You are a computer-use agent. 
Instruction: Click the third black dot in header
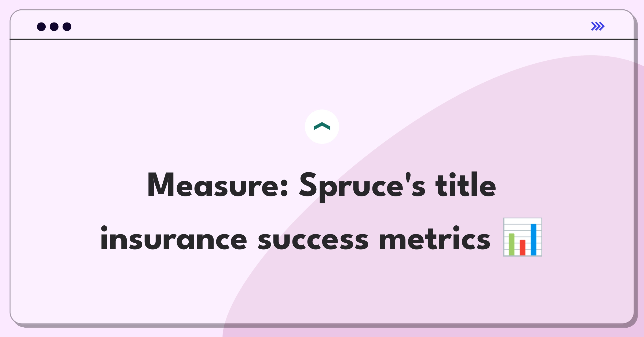[67, 27]
